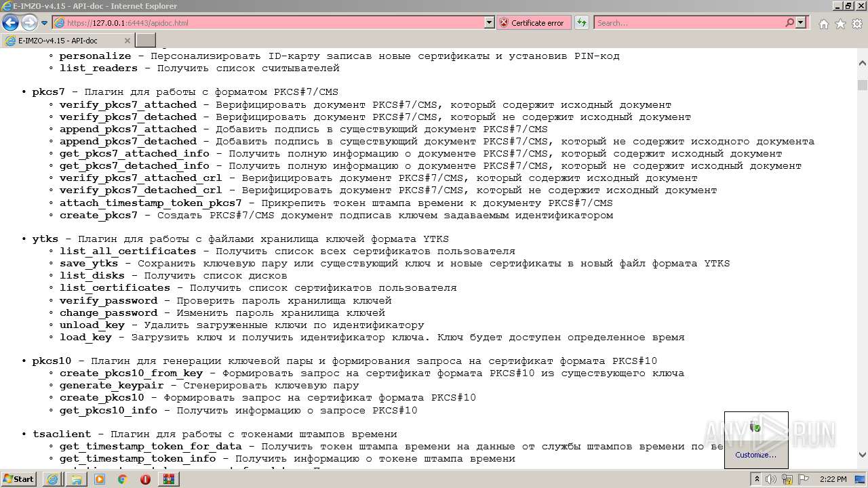
Task: Click the get_pkcs10_info method name
Action: pos(108,410)
